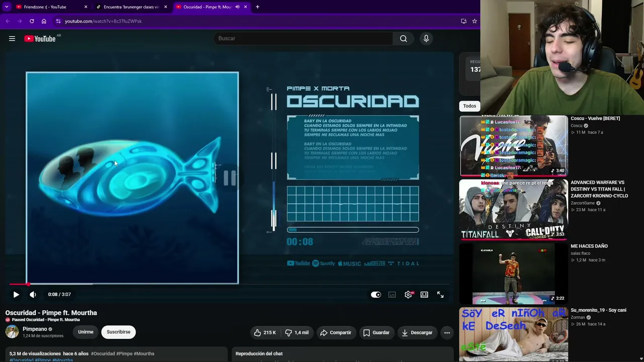
Task: Start voice search with the microphone
Action: [426, 39]
